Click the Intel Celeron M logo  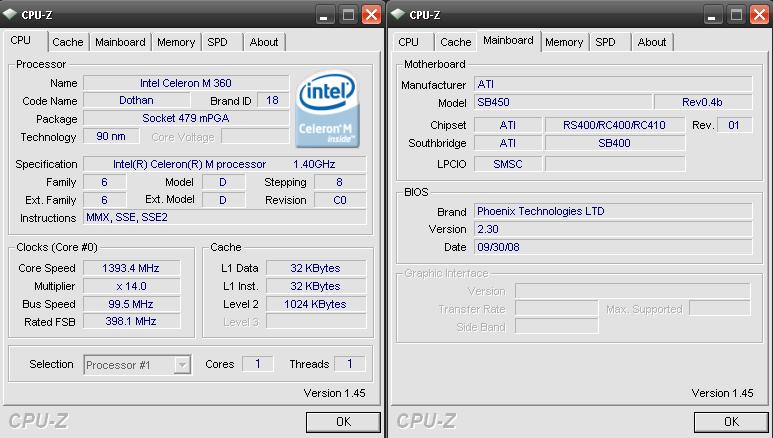click(330, 108)
